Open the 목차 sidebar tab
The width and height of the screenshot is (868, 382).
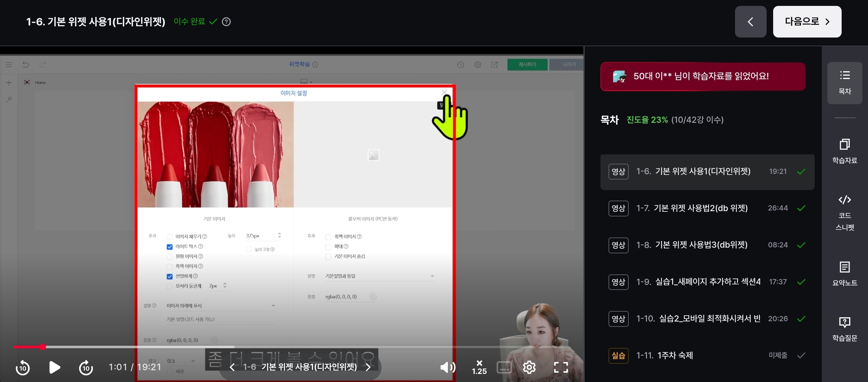(x=844, y=83)
